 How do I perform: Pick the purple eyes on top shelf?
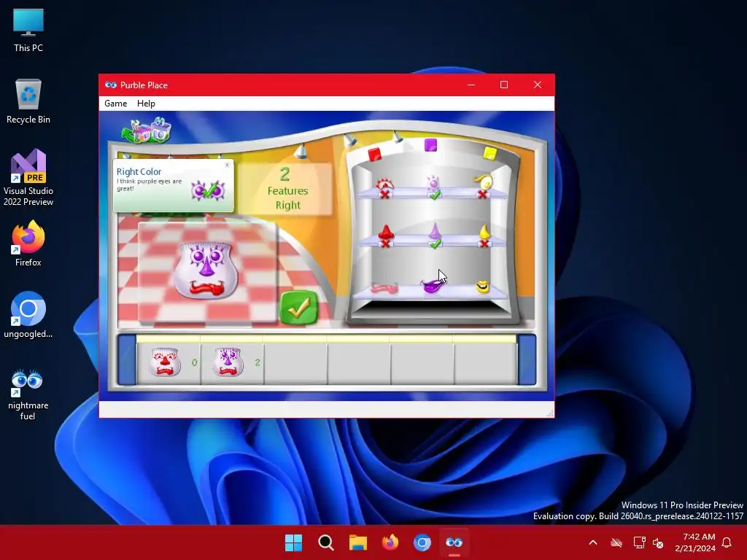pyautogui.click(x=433, y=183)
